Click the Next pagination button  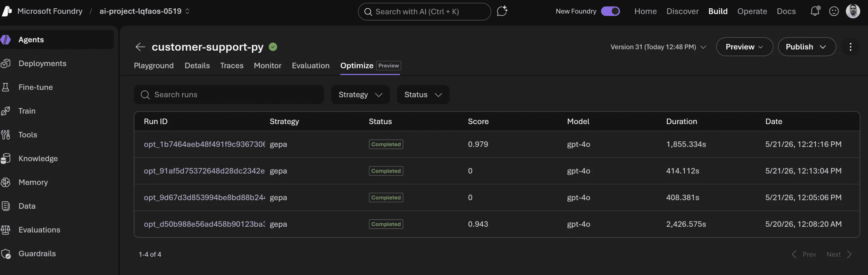point(839,255)
